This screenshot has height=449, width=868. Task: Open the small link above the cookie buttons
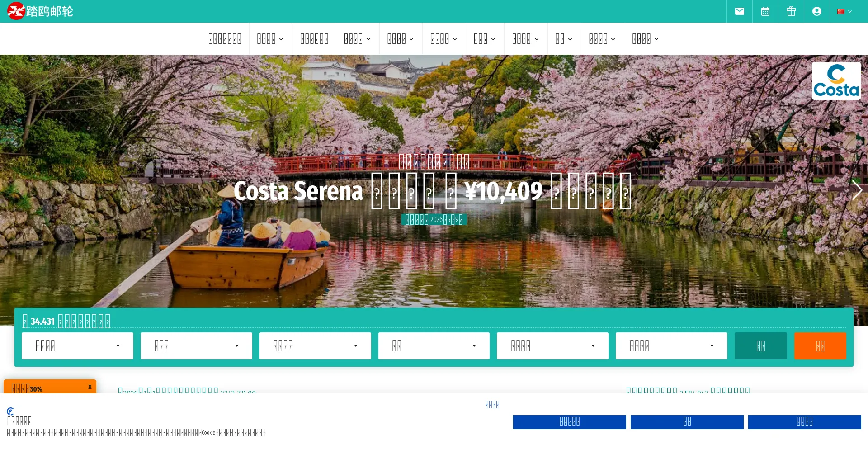tap(492, 405)
